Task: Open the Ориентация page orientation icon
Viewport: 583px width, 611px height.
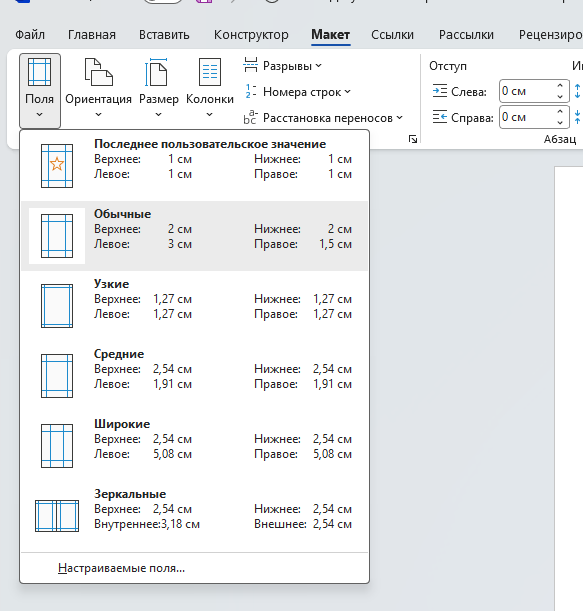Action: pyautogui.click(x=99, y=72)
